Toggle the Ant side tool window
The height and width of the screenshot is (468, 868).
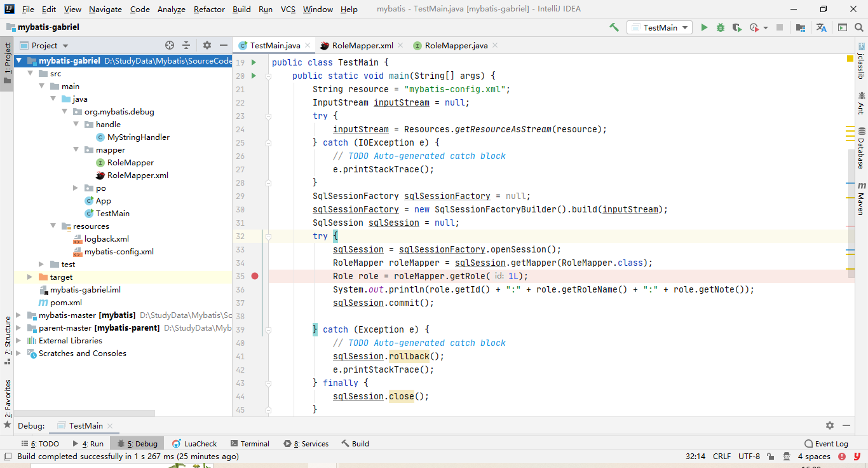click(861, 102)
